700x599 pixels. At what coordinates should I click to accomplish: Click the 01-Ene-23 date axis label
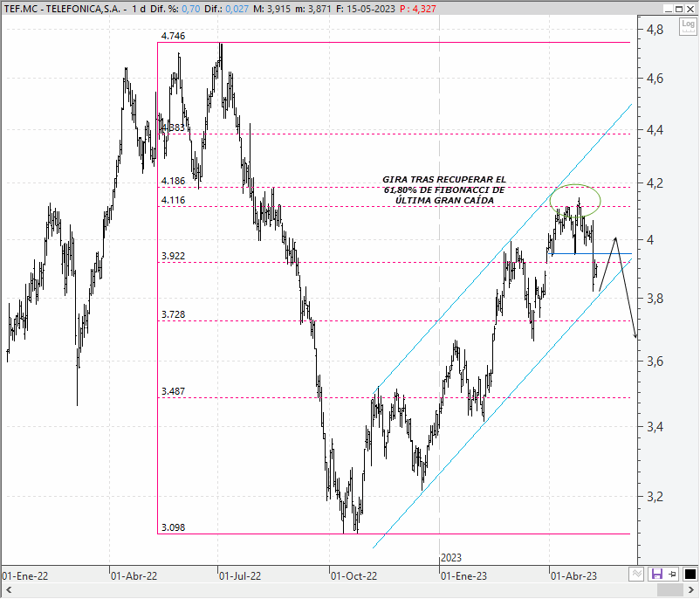(463, 576)
